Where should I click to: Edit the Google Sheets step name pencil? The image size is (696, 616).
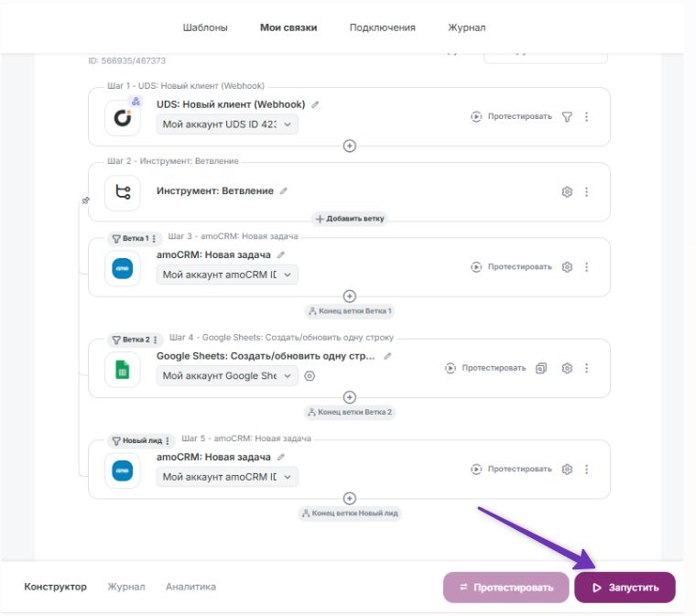pyautogui.click(x=387, y=356)
